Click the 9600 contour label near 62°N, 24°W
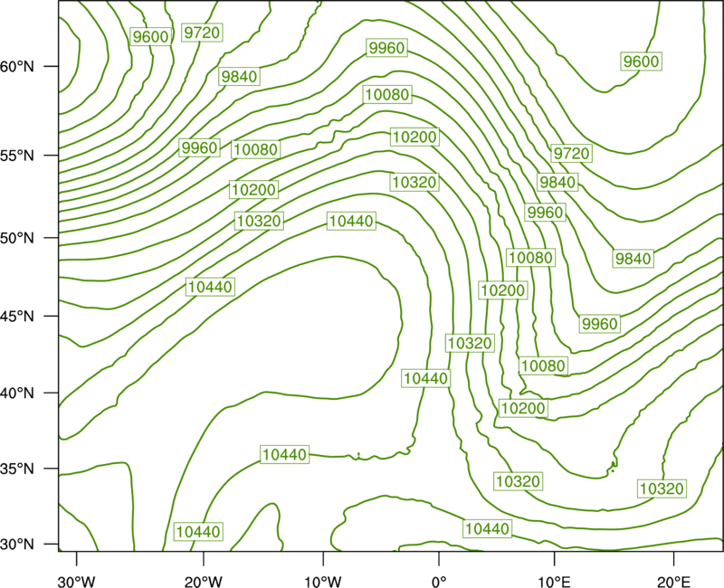This screenshot has width=724, height=588. 151,36
